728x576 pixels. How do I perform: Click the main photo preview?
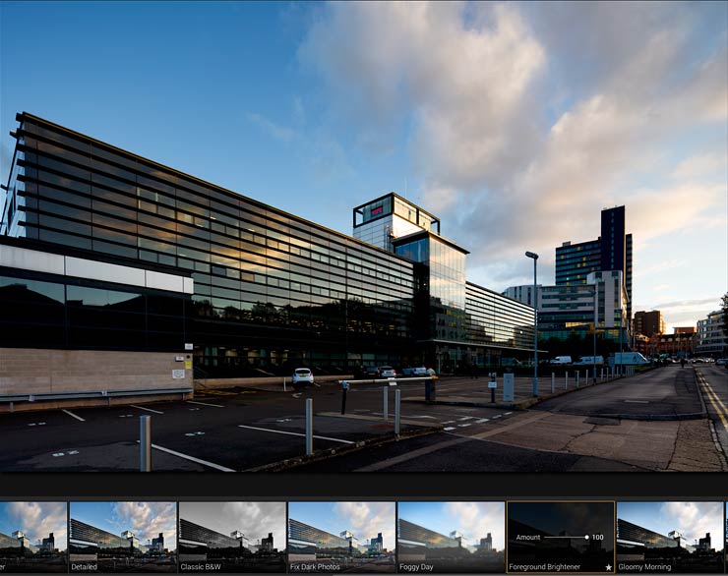(x=364, y=236)
